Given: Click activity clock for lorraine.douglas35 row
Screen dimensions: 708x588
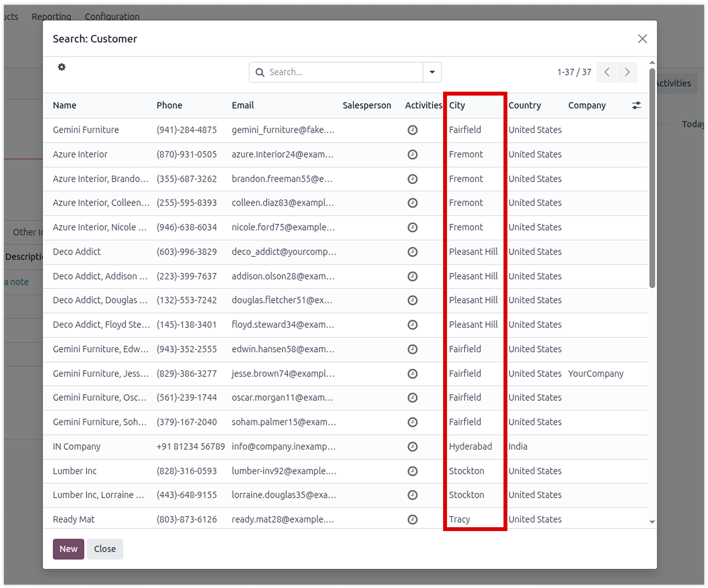Looking at the screenshot, I should click(412, 495).
